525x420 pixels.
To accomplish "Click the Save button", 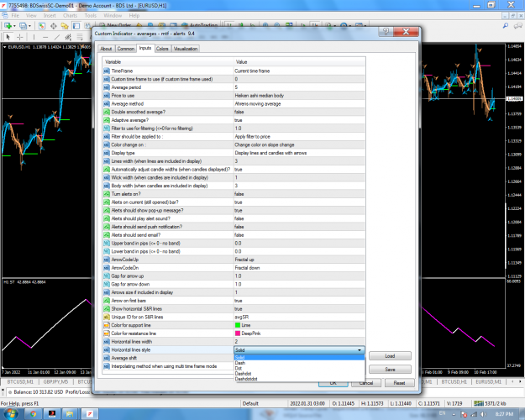I will (390, 369).
